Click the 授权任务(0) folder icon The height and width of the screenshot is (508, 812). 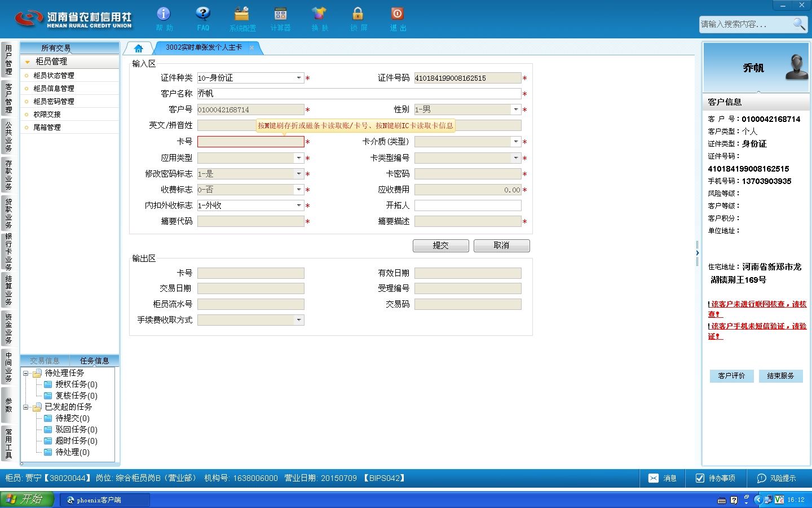48,384
